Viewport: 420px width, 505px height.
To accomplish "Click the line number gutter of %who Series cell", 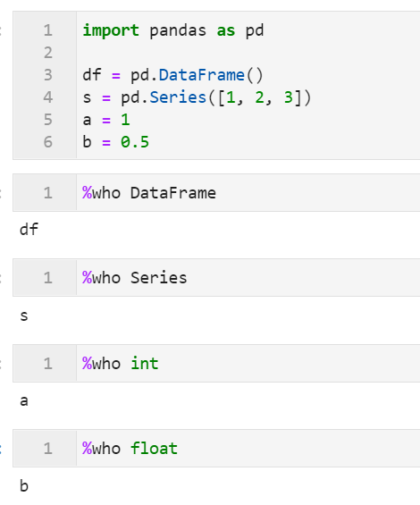I will click(45, 278).
